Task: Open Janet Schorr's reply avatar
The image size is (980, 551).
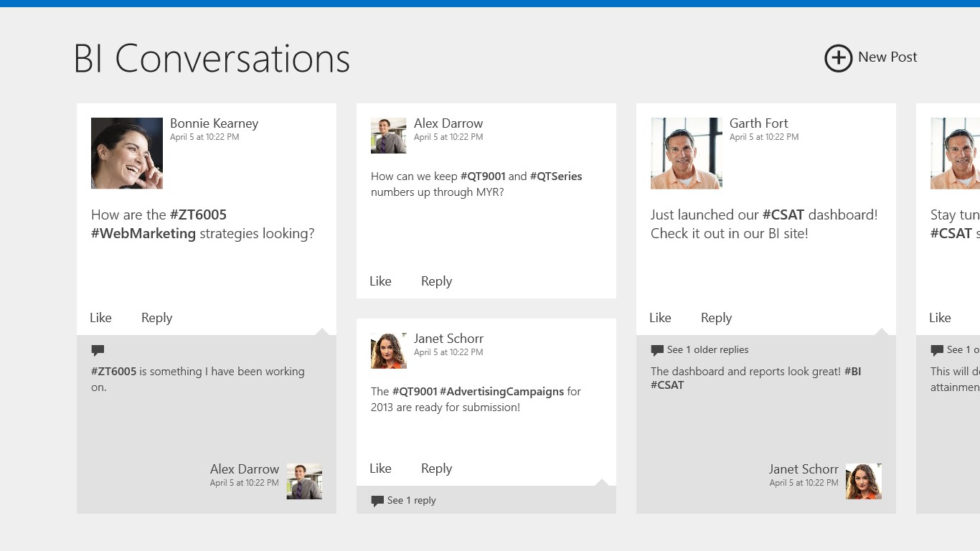Action: (864, 481)
